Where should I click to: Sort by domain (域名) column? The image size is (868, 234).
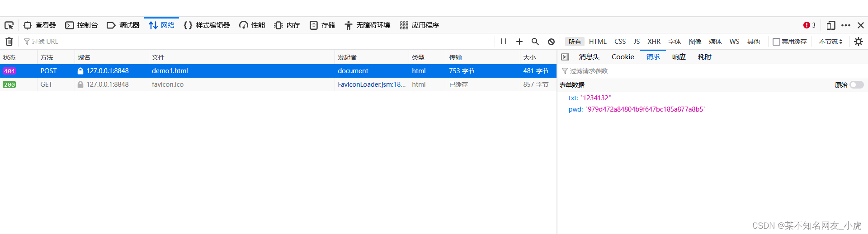click(112, 57)
